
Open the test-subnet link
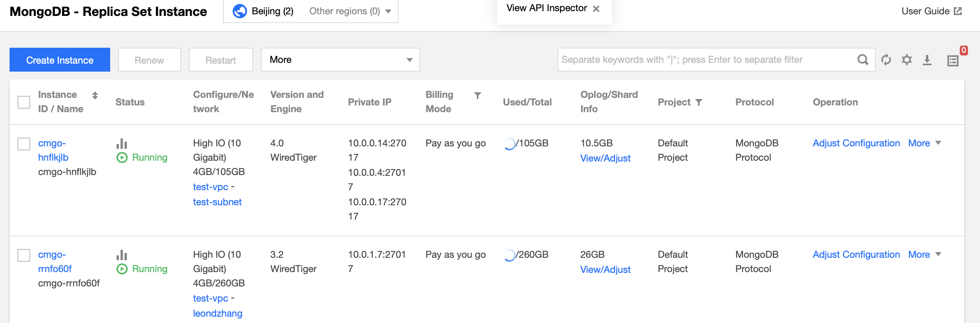click(x=217, y=202)
